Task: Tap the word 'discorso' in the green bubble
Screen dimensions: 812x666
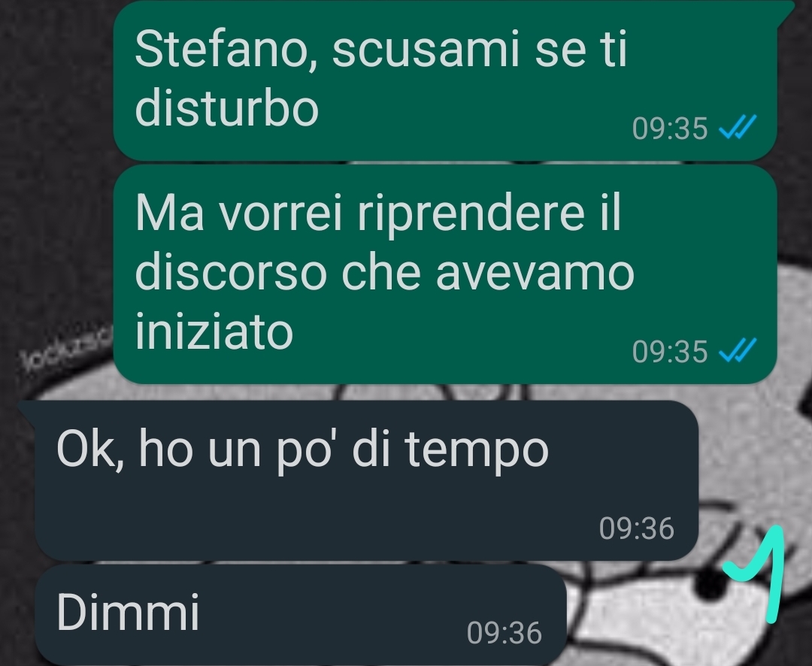Action: [231, 272]
